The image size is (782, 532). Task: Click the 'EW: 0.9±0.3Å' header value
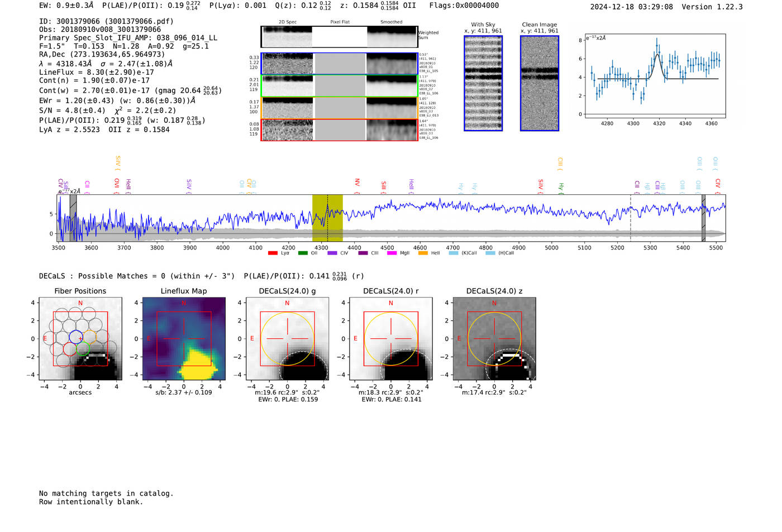coord(66,6)
